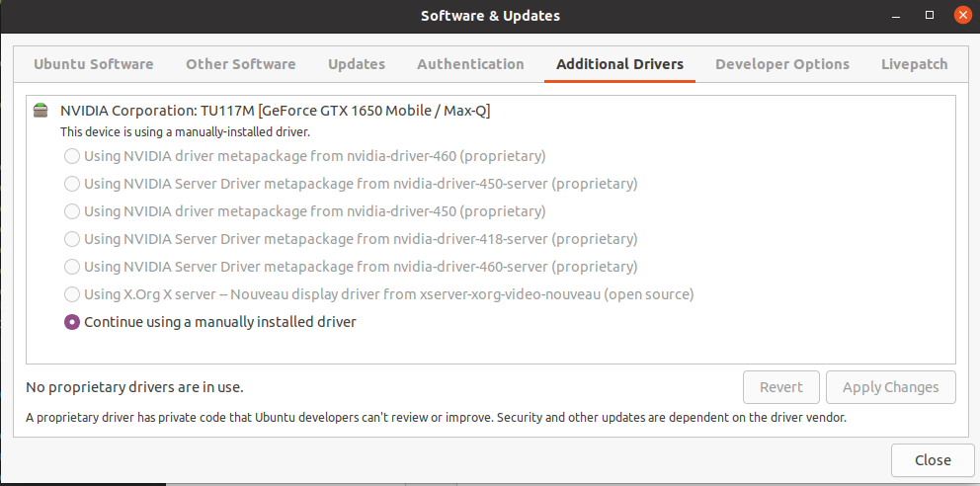Switch to the Ubuntu Software tab

pyautogui.click(x=94, y=64)
